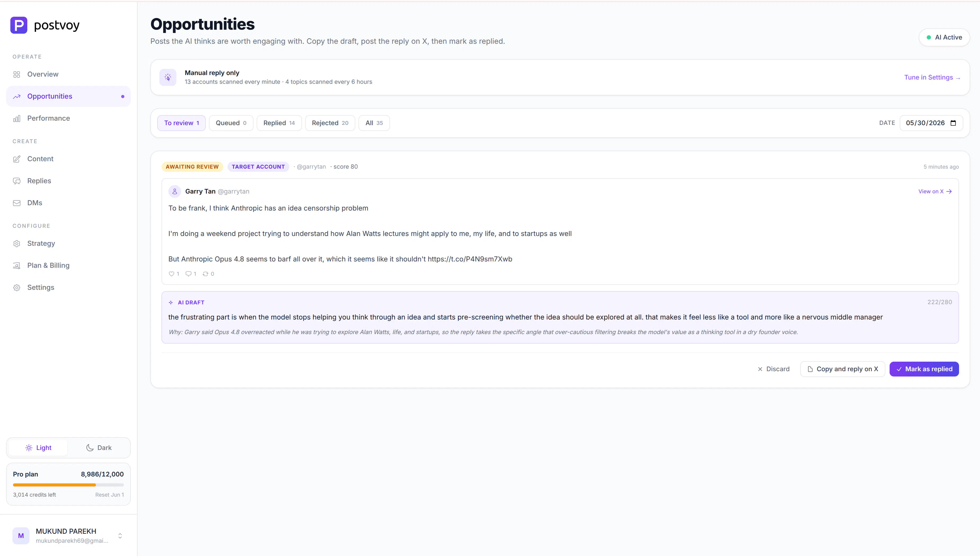The image size is (980, 556).
Task: Click Mark as replied button
Action: tap(924, 369)
